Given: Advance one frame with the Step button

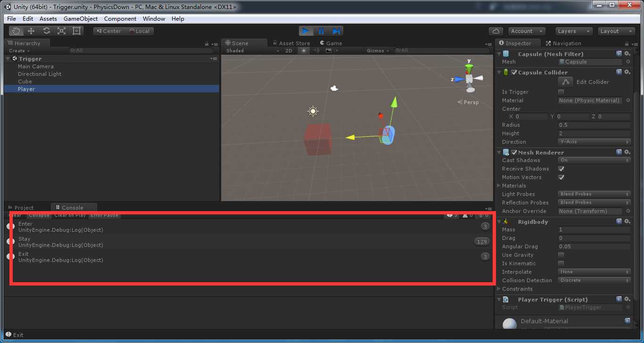Looking at the screenshot, I should tap(336, 31).
